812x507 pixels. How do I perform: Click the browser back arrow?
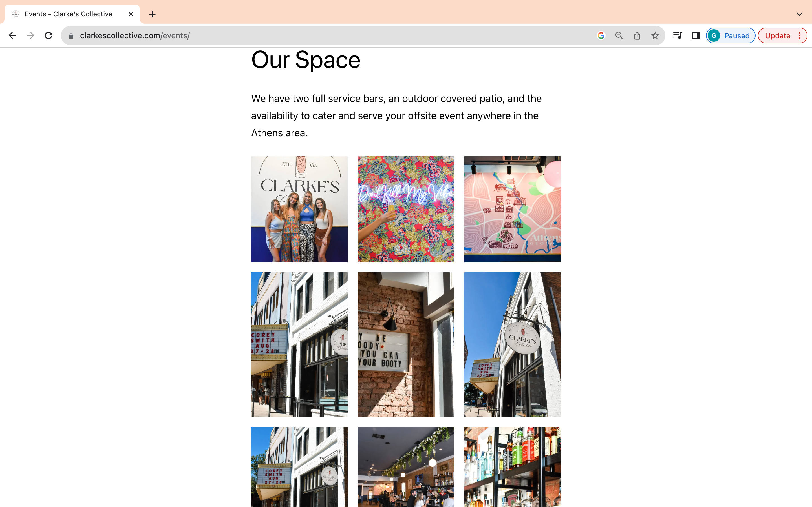click(12, 35)
